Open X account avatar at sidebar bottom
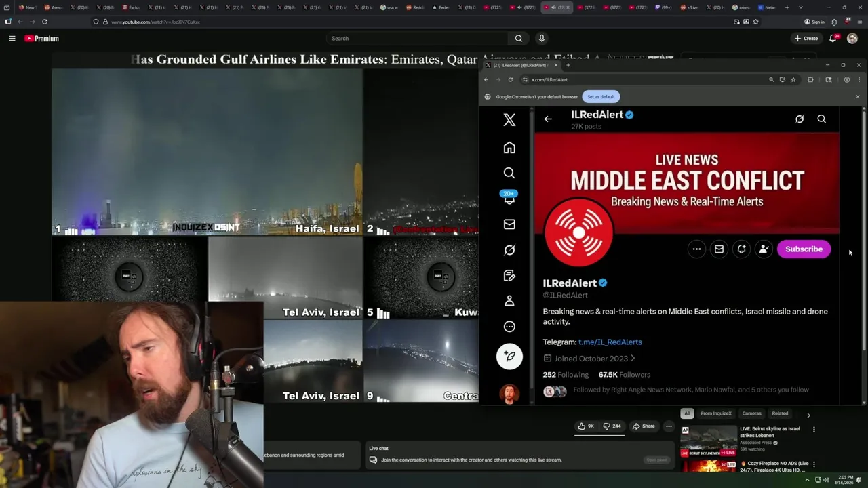 (x=509, y=394)
